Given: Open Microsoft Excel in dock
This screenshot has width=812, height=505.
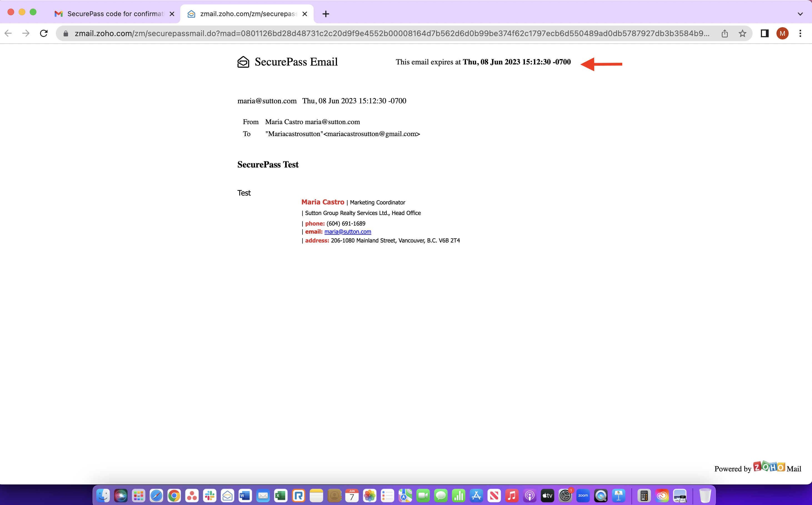Looking at the screenshot, I should pos(281,496).
